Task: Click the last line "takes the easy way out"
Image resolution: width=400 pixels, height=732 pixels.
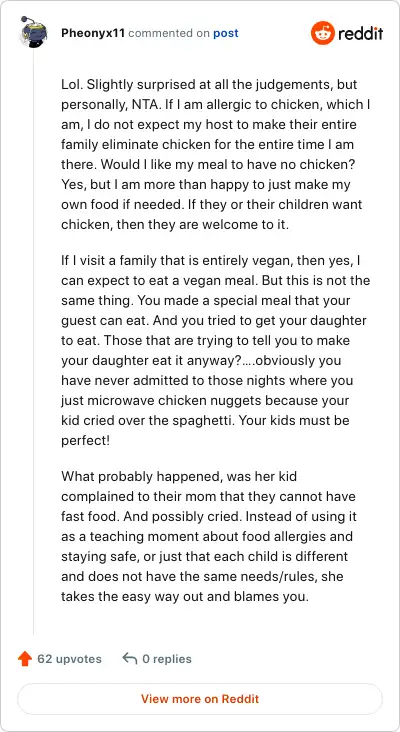Action: [x=185, y=596]
